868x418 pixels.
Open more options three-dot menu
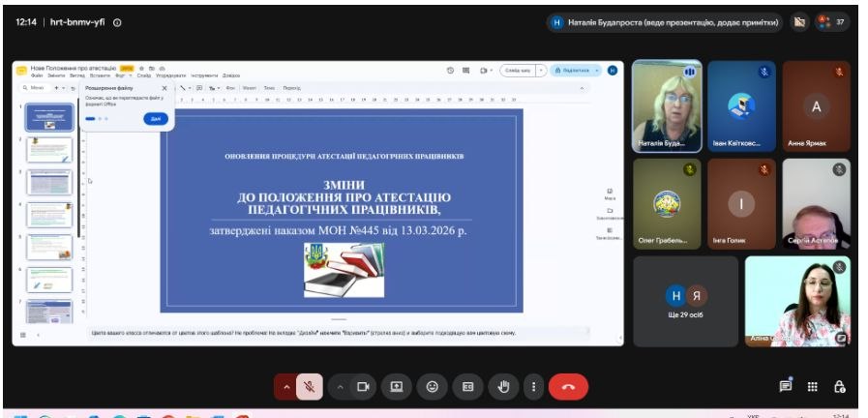pos(533,387)
